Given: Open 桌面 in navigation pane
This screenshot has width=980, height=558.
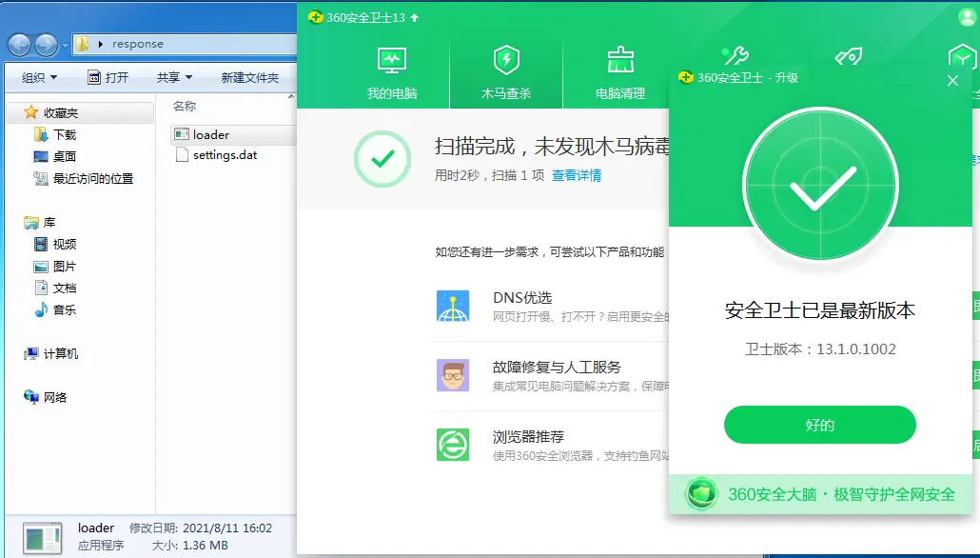Looking at the screenshot, I should (65, 156).
